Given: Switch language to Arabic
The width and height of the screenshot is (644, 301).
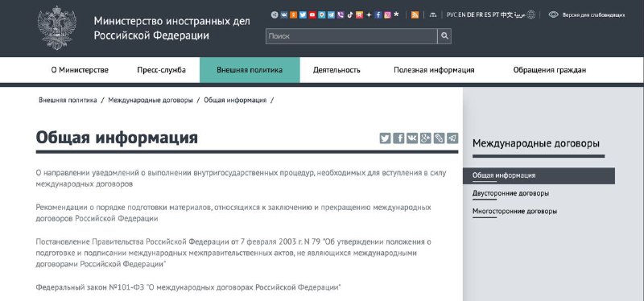Looking at the screenshot, I should tap(519, 15).
